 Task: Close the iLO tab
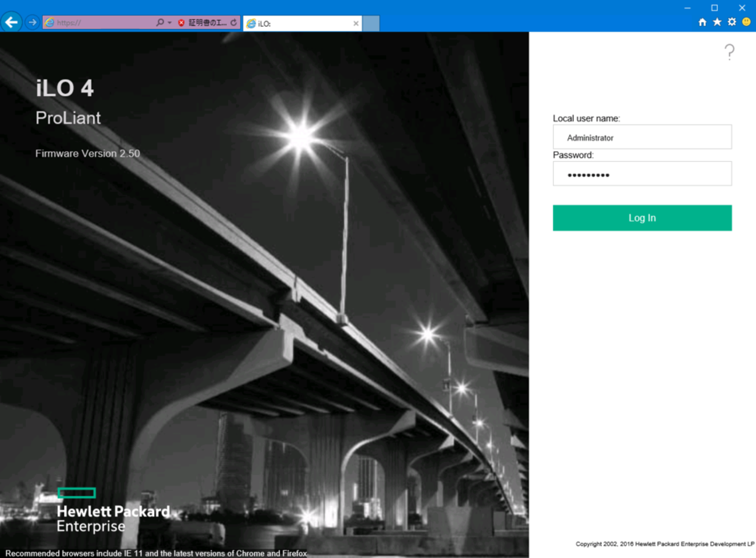point(356,23)
